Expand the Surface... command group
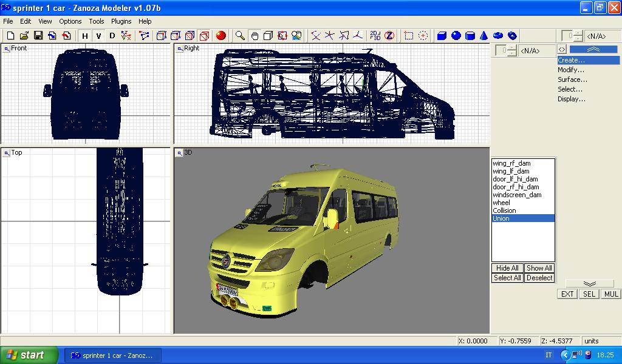The image size is (622, 364). (572, 79)
